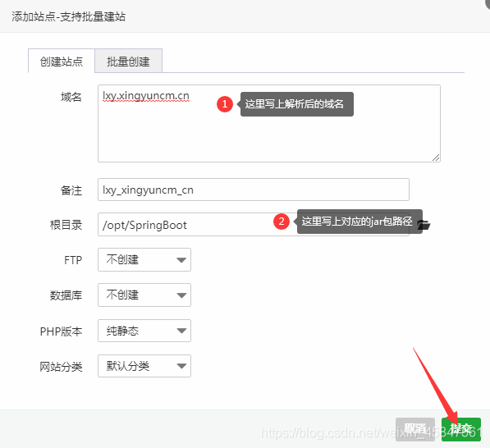Click the 添加站点-支持批量建站 dialog title
Screen dimensions: 490x448
pyautogui.click(x=68, y=16)
